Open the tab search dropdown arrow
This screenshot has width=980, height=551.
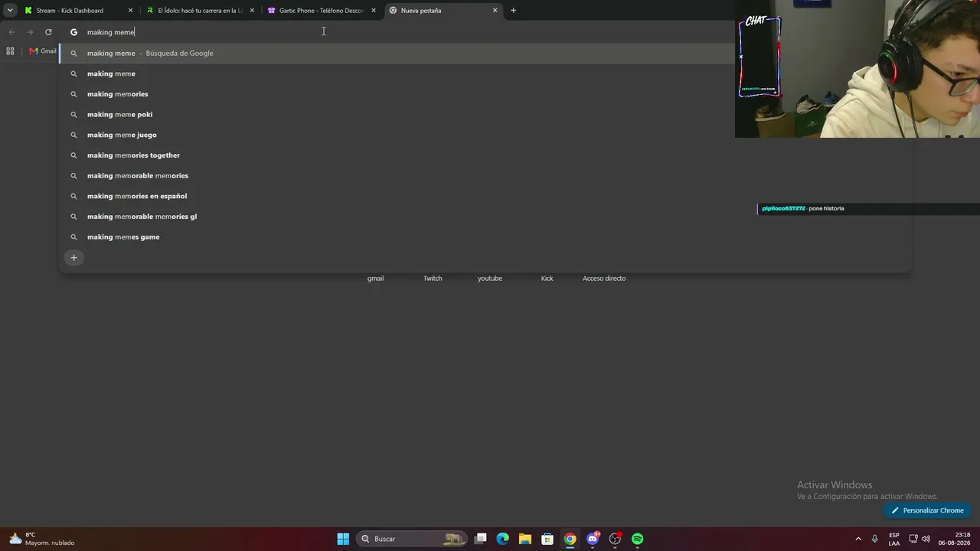10,11
